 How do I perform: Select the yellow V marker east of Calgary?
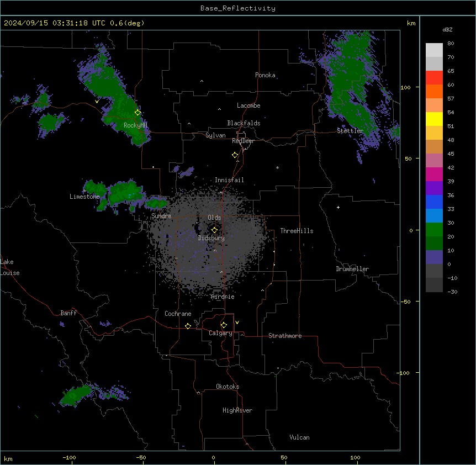click(237, 323)
